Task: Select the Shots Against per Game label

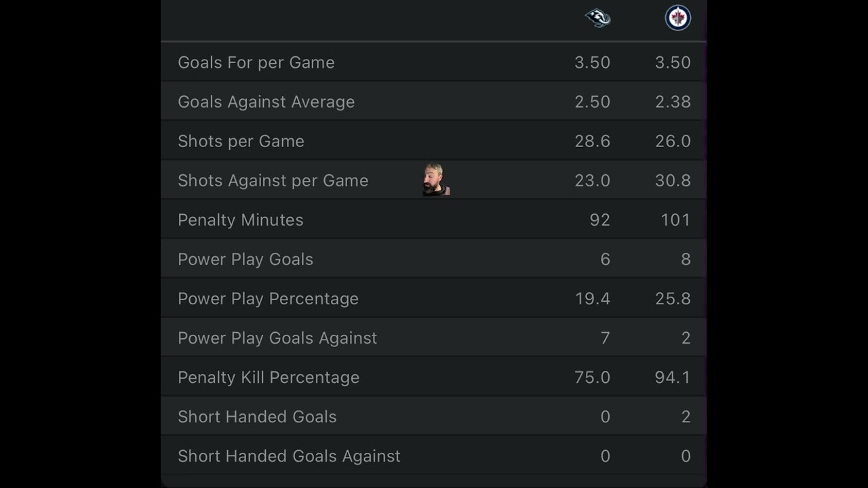Action: click(273, 180)
